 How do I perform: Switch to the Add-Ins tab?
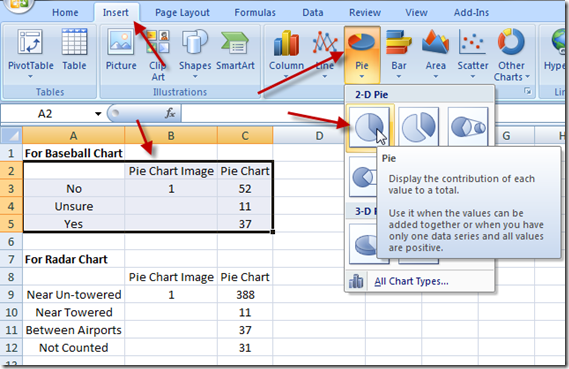[471, 13]
